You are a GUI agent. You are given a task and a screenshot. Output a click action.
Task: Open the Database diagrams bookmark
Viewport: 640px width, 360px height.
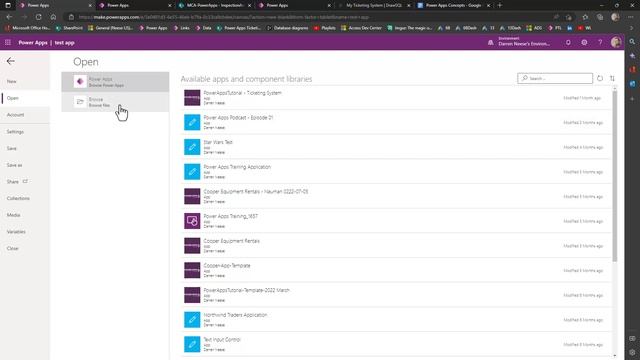click(x=287, y=28)
